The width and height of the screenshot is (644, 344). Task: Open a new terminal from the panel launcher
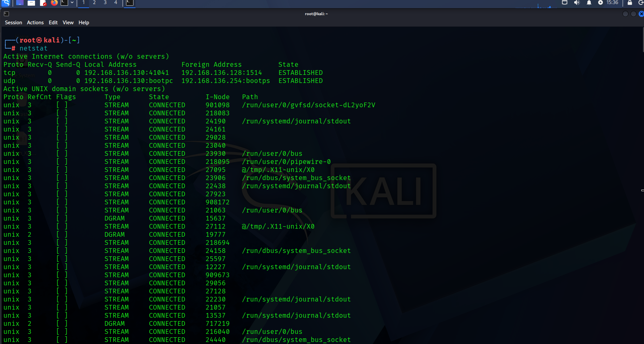click(x=64, y=3)
